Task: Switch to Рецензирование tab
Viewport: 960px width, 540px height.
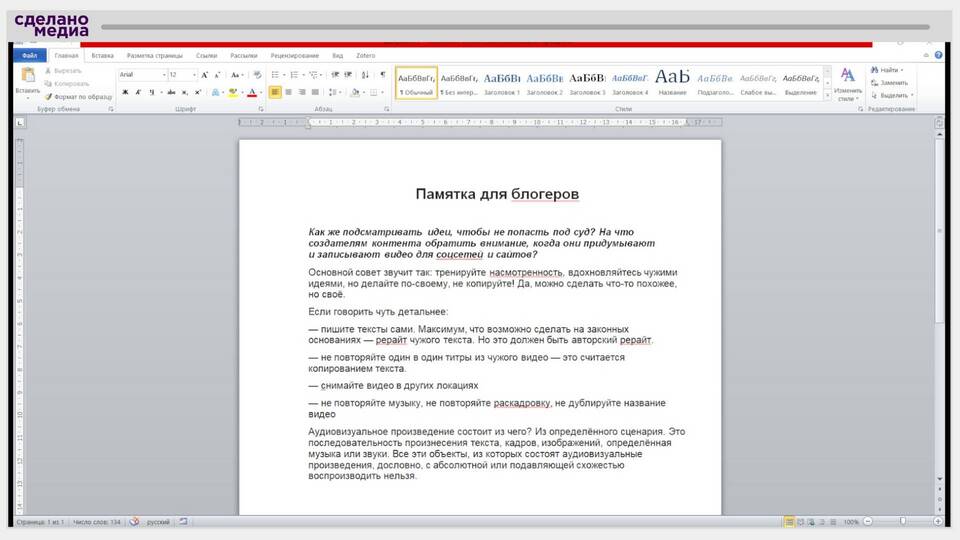Action: click(294, 56)
